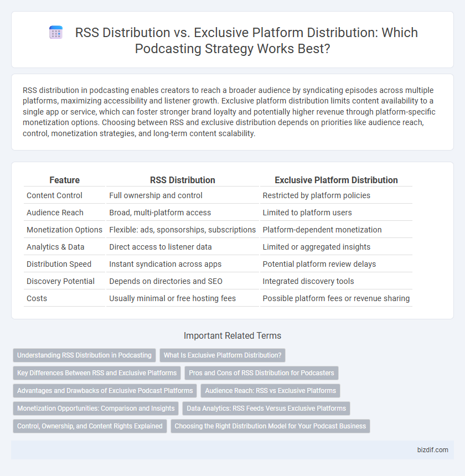Click 'Direct access to listener data' cell

183,247
